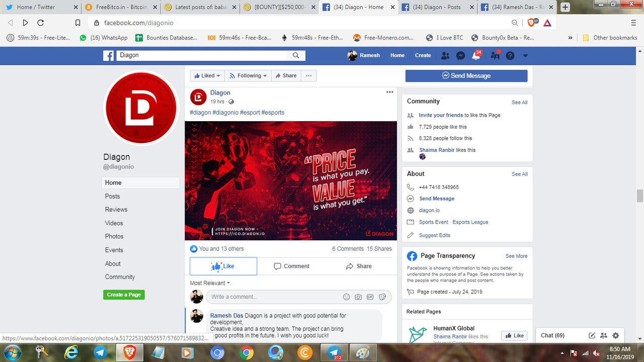
Task: Insert emoji icon in comment box
Action: pyautogui.click(x=346, y=297)
